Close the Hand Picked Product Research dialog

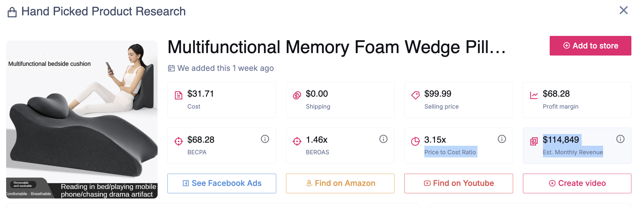point(623,10)
